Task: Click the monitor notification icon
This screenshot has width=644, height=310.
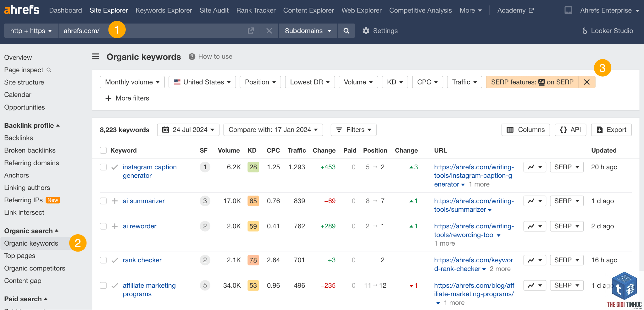Action: (x=568, y=10)
